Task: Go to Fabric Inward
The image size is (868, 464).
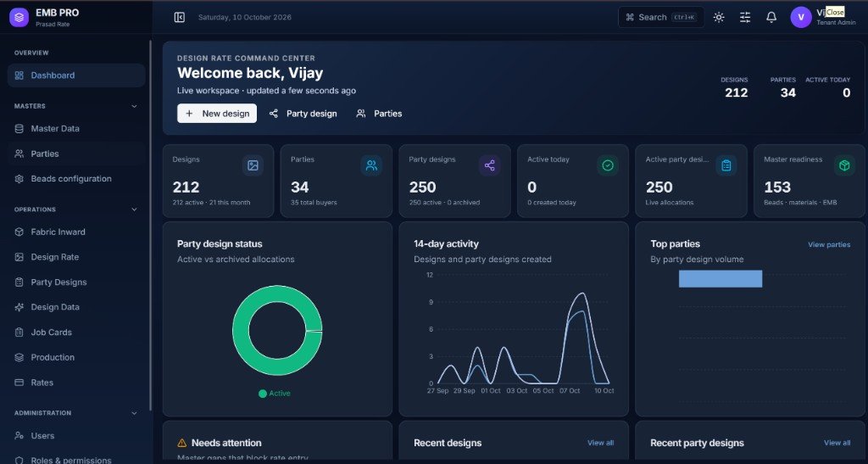Action: click(x=76, y=232)
